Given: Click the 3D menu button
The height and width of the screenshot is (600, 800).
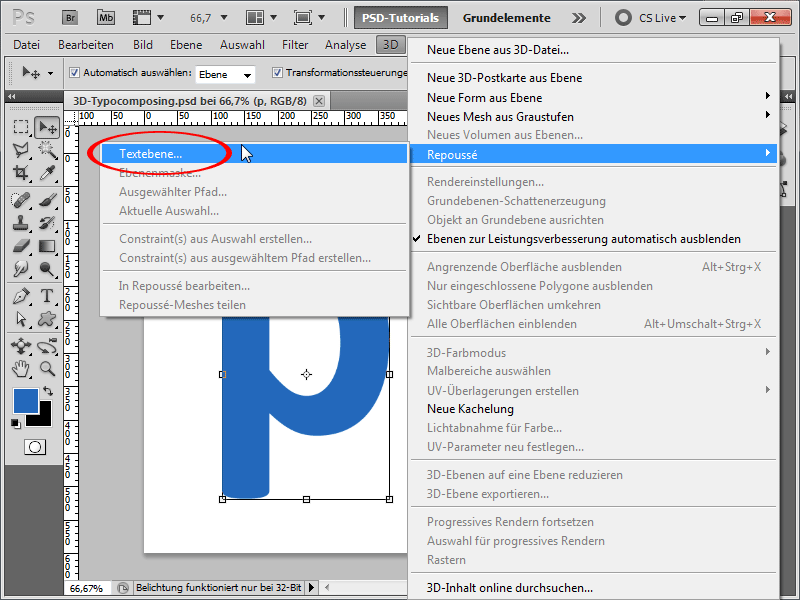Looking at the screenshot, I should [390, 45].
